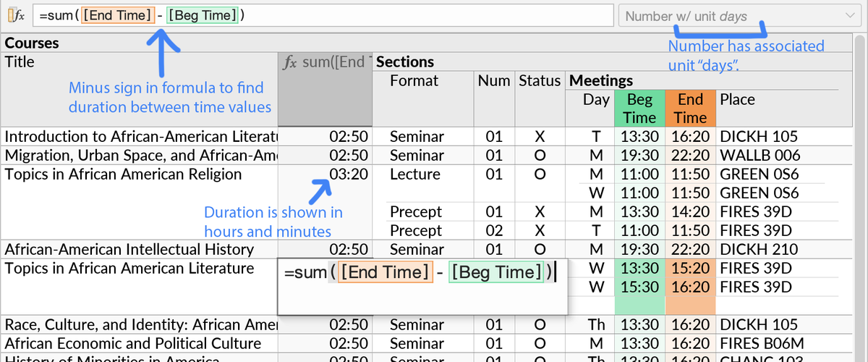
Task: Select African-American Intellectual History title
Action: tap(129, 249)
